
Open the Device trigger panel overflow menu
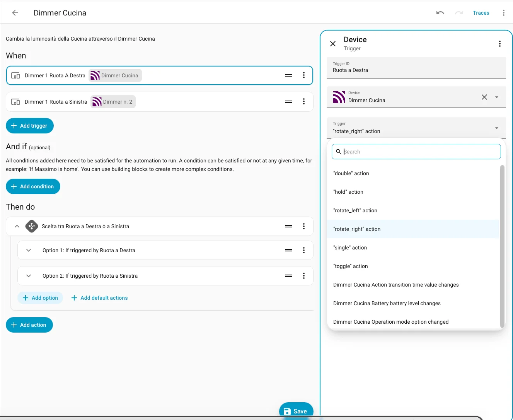[x=500, y=44]
